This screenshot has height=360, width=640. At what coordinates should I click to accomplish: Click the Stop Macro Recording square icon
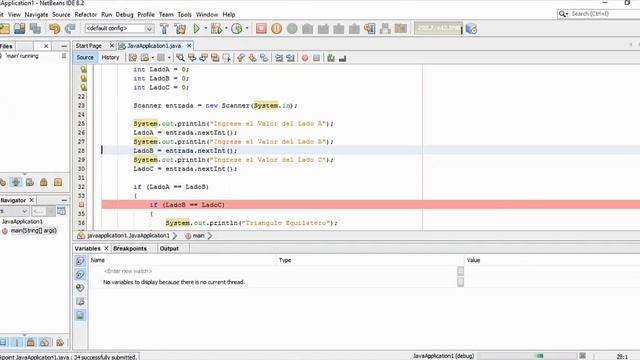click(316, 58)
